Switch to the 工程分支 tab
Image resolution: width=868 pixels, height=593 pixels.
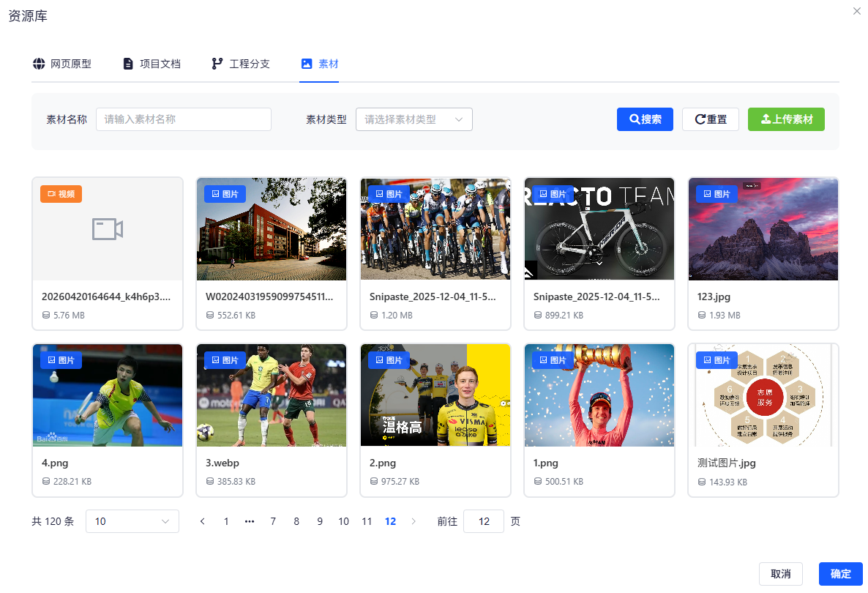[x=241, y=64]
